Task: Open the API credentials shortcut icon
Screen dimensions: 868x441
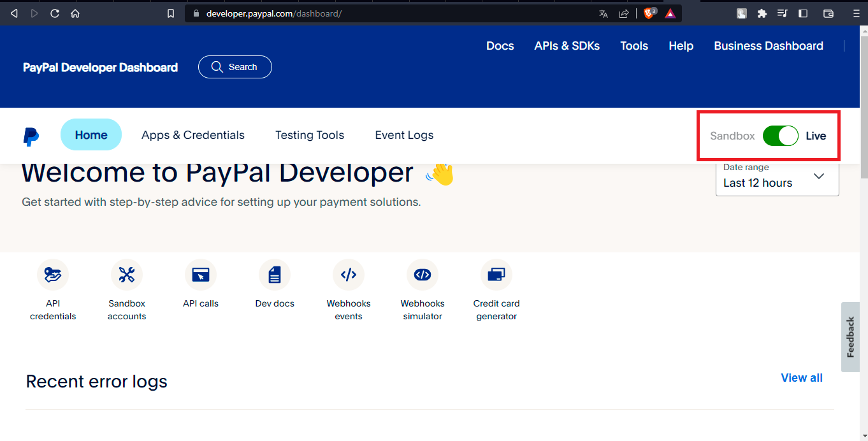Action: click(x=53, y=275)
